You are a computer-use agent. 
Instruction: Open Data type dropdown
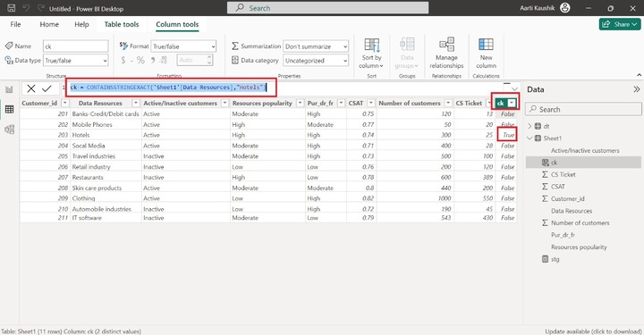76,60
